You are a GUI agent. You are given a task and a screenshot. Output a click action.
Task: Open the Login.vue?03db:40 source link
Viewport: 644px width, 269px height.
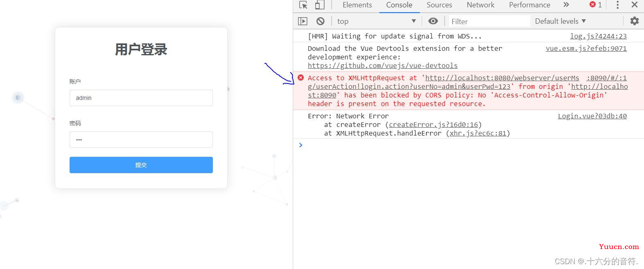(592, 116)
